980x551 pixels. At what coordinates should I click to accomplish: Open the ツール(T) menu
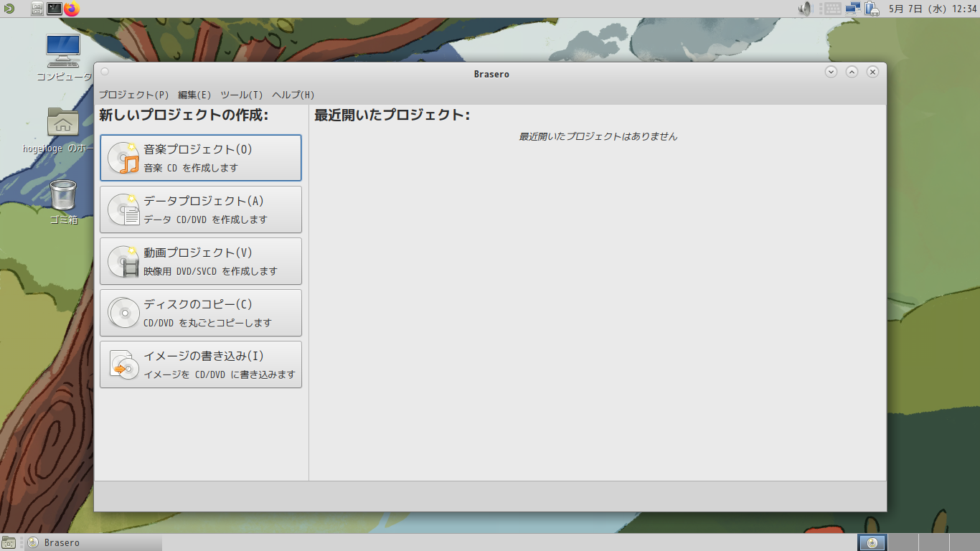point(242,95)
